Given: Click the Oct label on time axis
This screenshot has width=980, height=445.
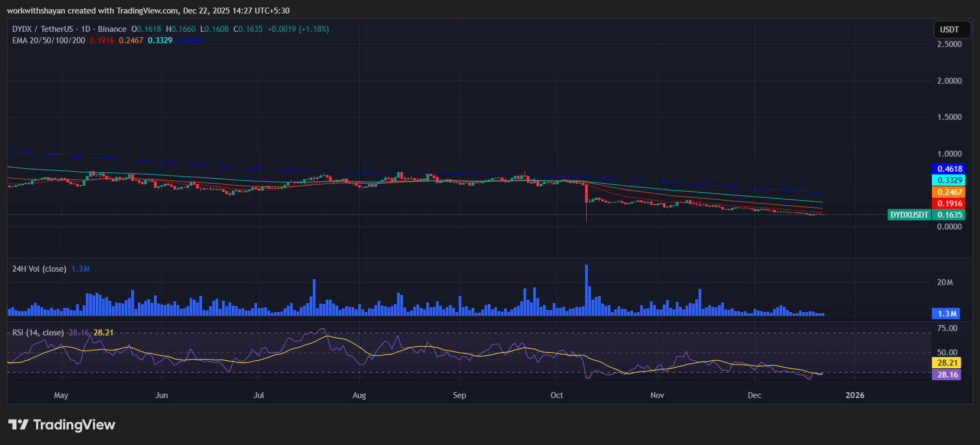Looking at the screenshot, I should [556, 395].
